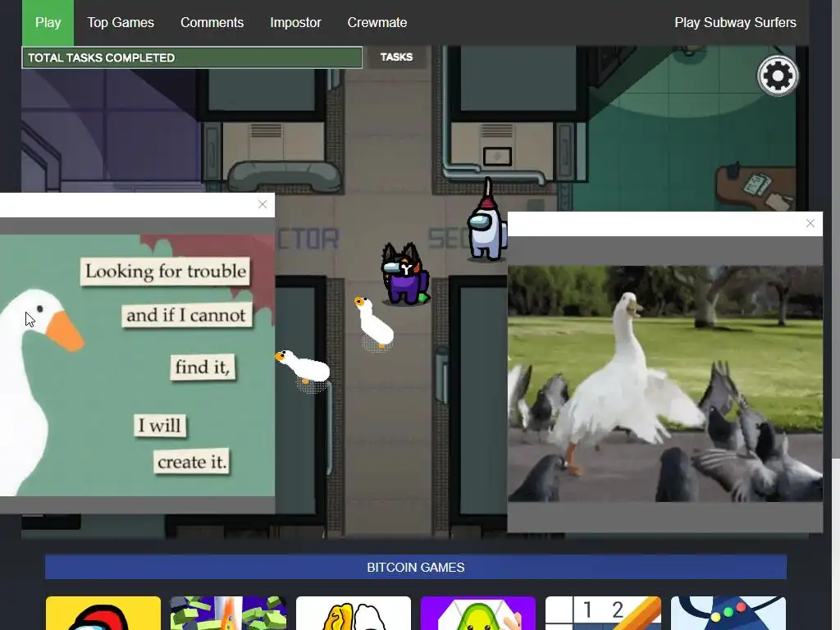Switch to the Play tab
840x630 pixels.
tap(48, 22)
